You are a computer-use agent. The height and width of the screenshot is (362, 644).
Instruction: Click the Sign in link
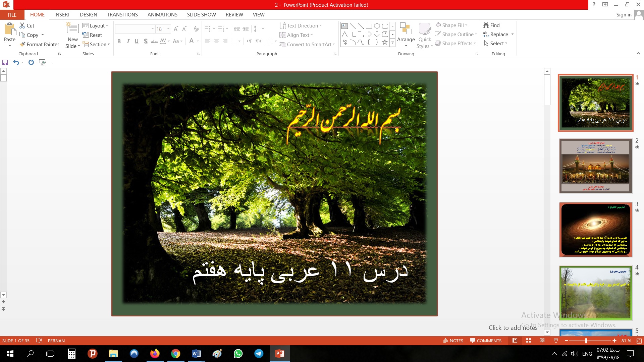point(624,15)
